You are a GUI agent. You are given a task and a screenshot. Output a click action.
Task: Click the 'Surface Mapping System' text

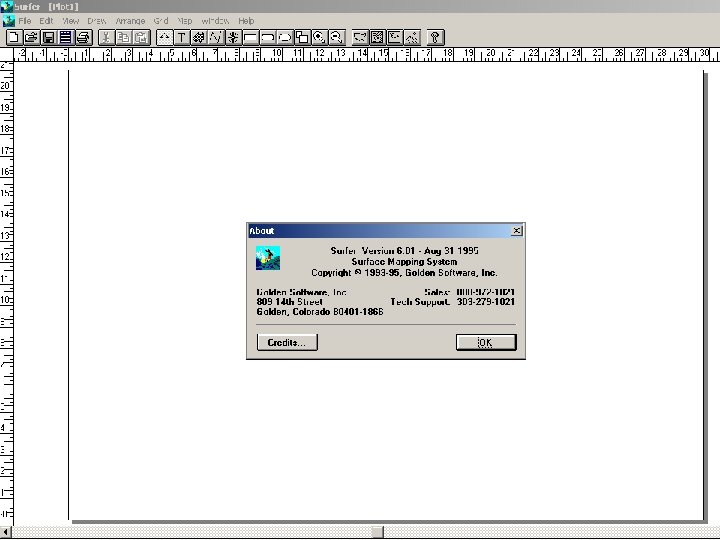pos(404,262)
